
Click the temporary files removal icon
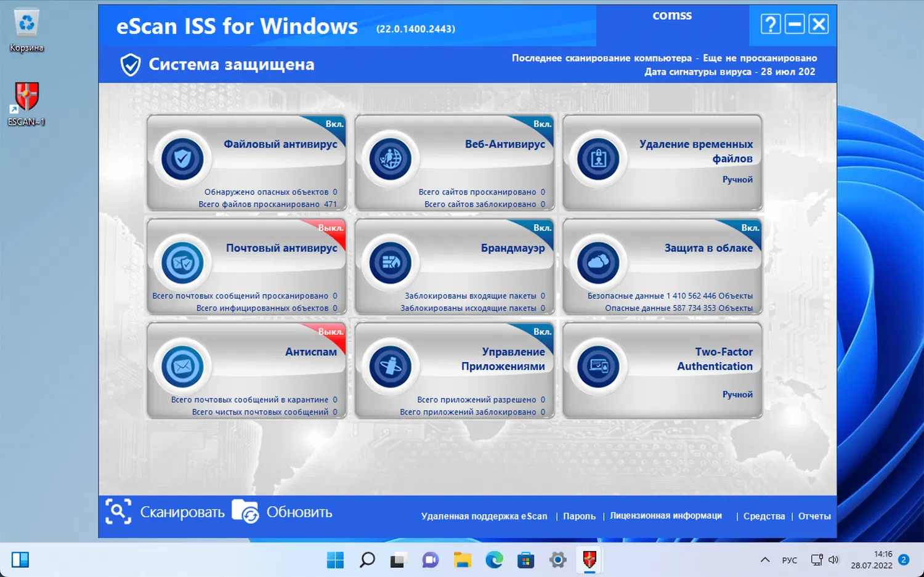click(x=598, y=159)
